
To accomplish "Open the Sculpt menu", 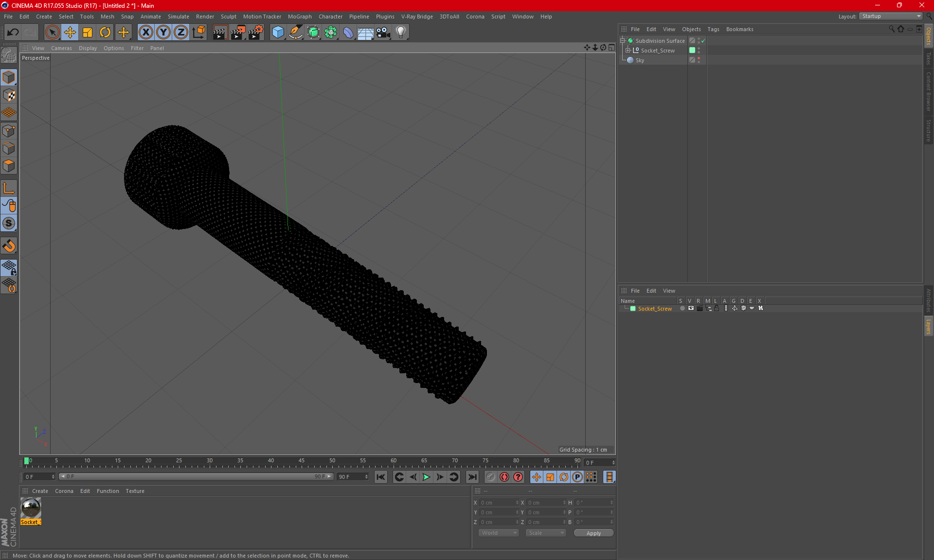I will pyautogui.click(x=228, y=17).
